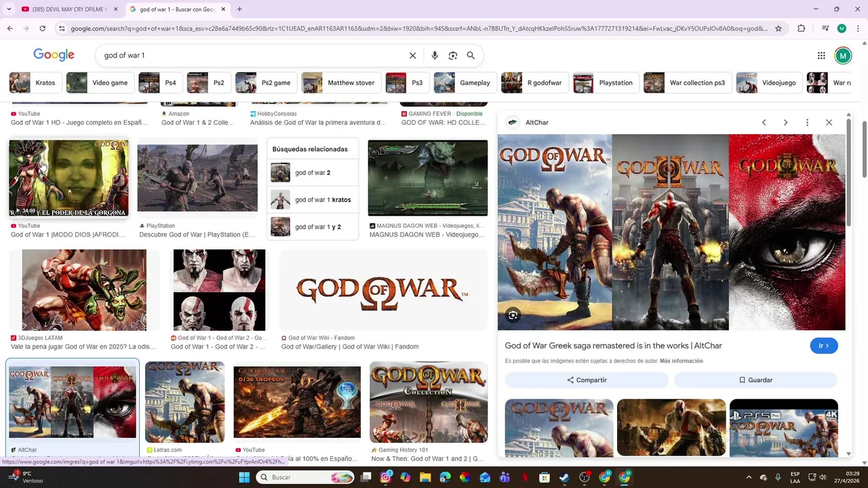Filter by the Playstation chip
868x488 pixels.
(x=605, y=83)
